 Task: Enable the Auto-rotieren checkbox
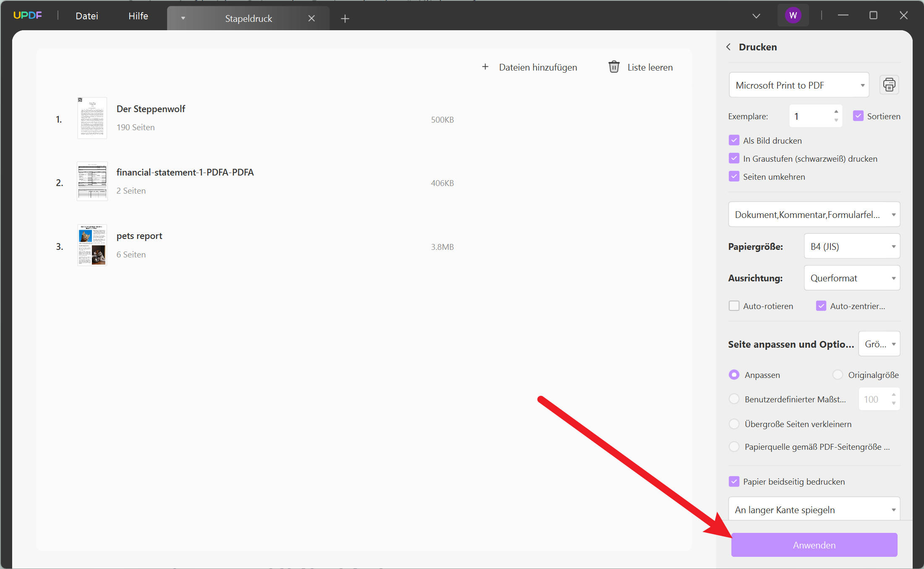click(734, 306)
